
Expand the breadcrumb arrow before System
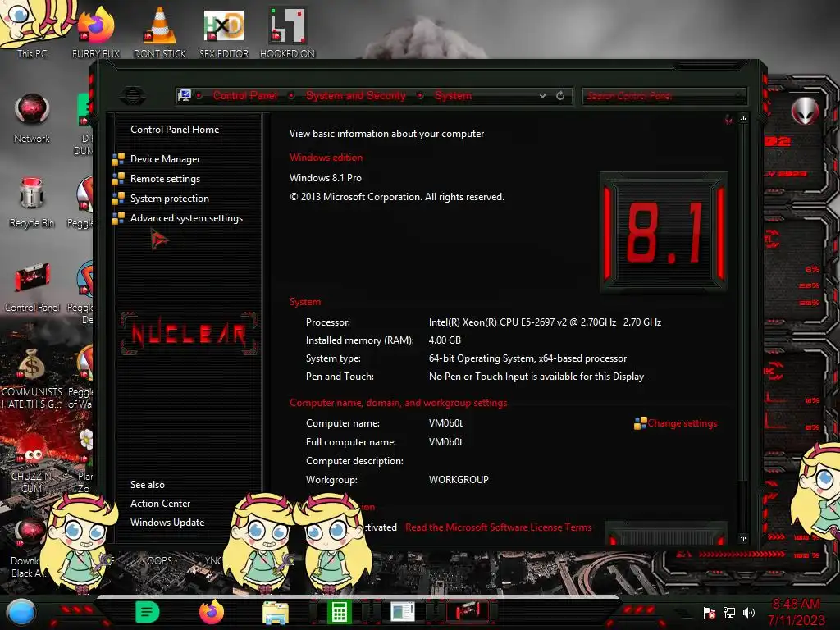pos(421,95)
